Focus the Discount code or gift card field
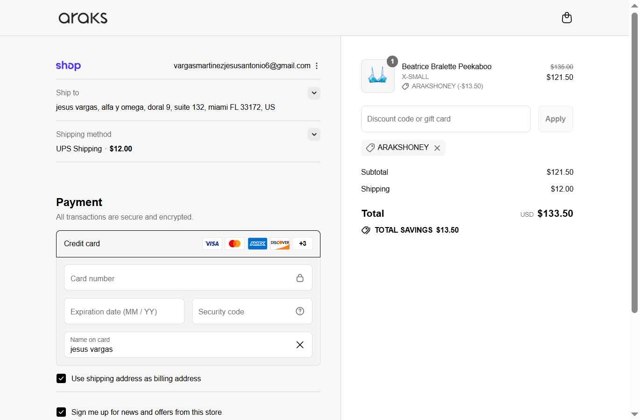The image size is (640, 420). pos(446,119)
